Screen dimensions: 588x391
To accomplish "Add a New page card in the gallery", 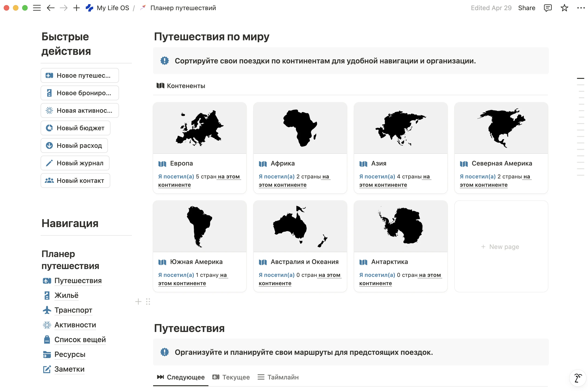I will click(x=501, y=247).
